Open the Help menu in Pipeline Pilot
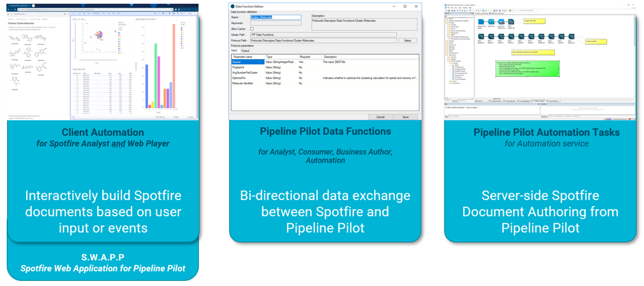 pyautogui.click(x=470, y=8)
